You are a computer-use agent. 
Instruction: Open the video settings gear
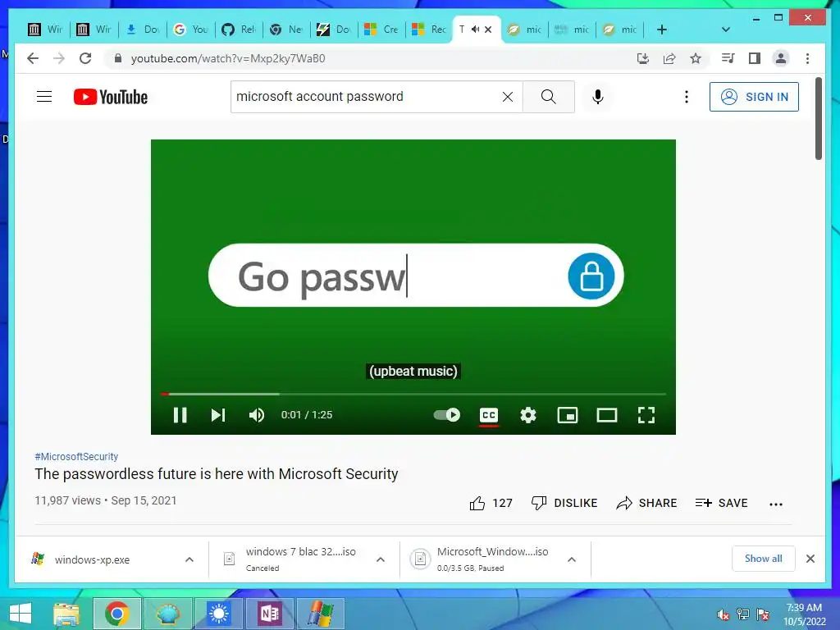pyautogui.click(x=528, y=415)
